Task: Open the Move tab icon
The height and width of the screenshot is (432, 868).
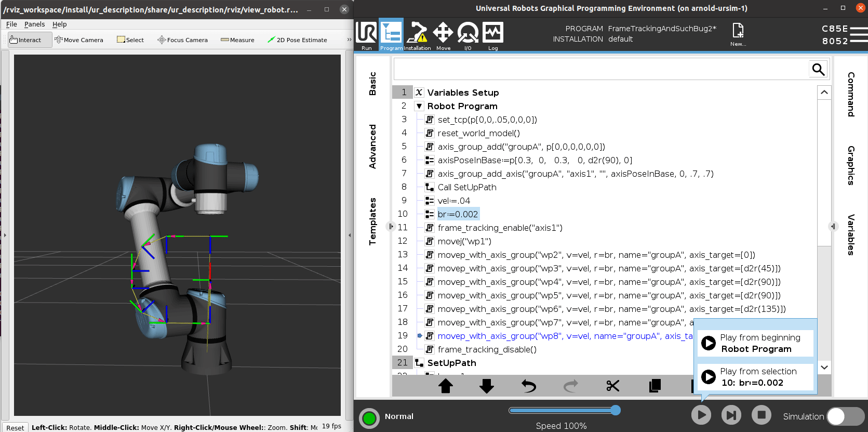Action: click(x=443, y=35)
